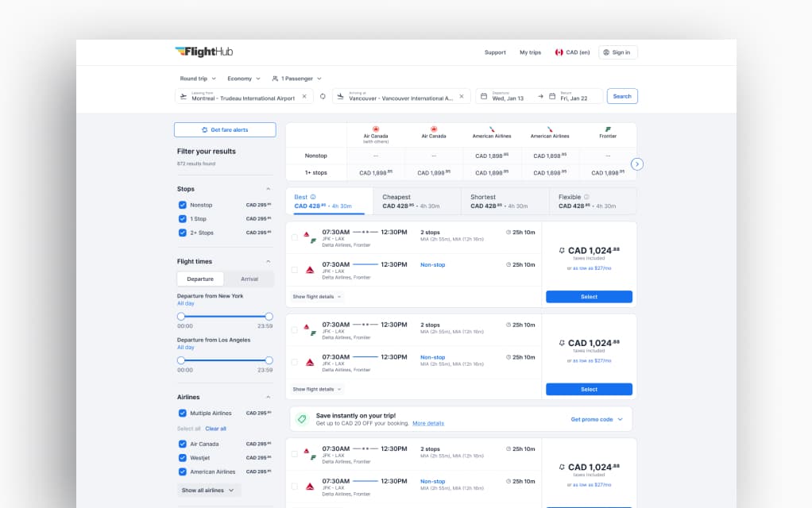Switch flight times to Departure
The height and width of the screenshot is (508, 812).
[200, 279]
